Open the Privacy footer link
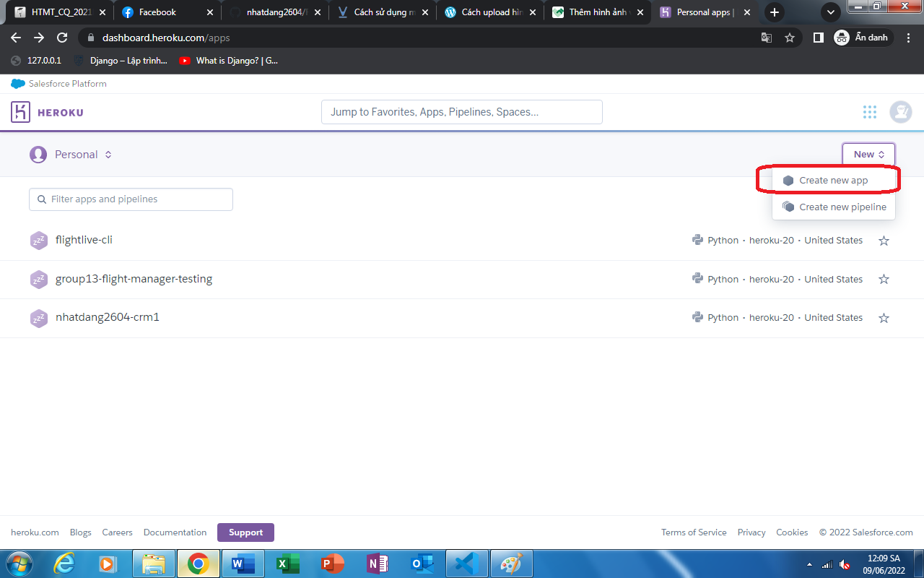The width and height of the screenshot is (924, 578). point(751,532)
